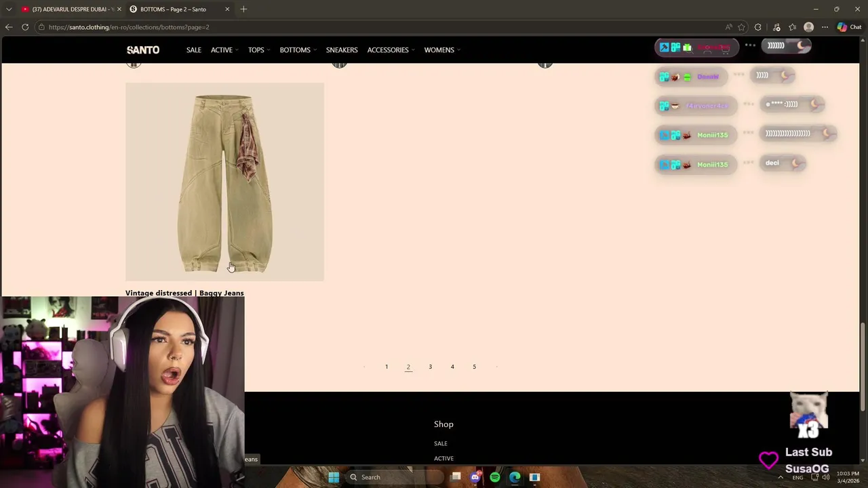The height and width of the screenshot is (488, 868).
Task: Open the network tray icon
Action: (815, 477)
